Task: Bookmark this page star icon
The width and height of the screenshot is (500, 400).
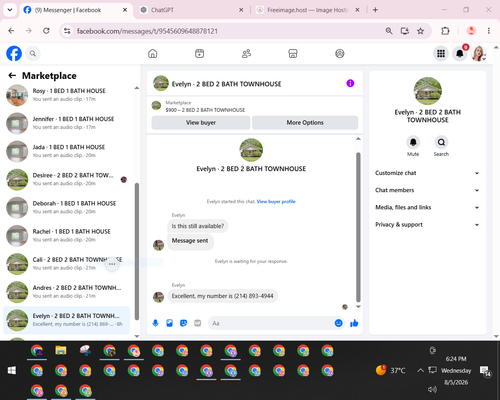Action: [421, 31]
